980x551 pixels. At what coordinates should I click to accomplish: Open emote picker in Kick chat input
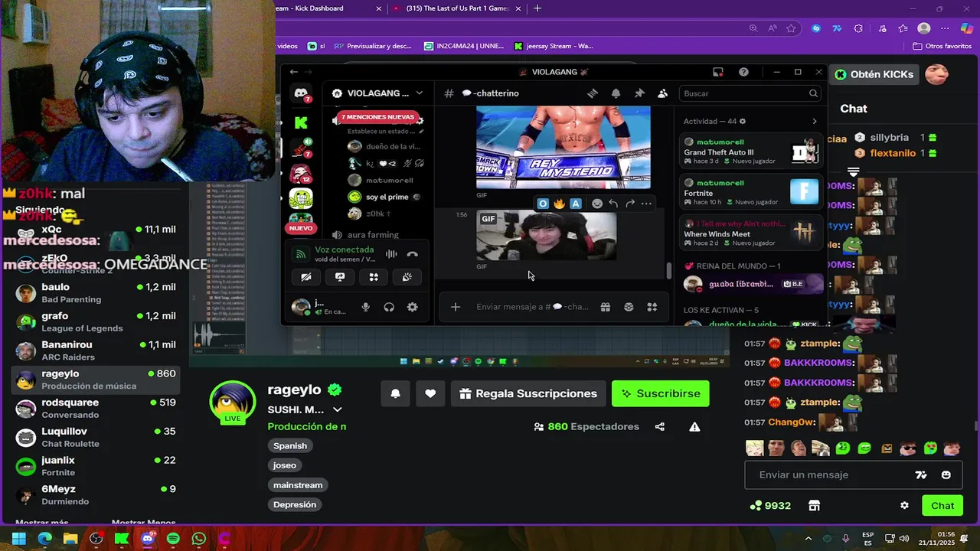coord(946,475)
